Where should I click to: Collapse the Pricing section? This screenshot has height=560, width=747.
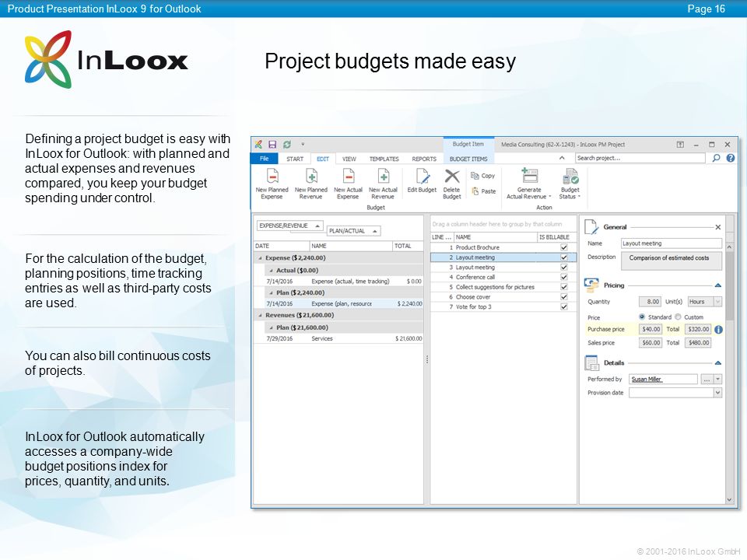(x=718, y=285)
